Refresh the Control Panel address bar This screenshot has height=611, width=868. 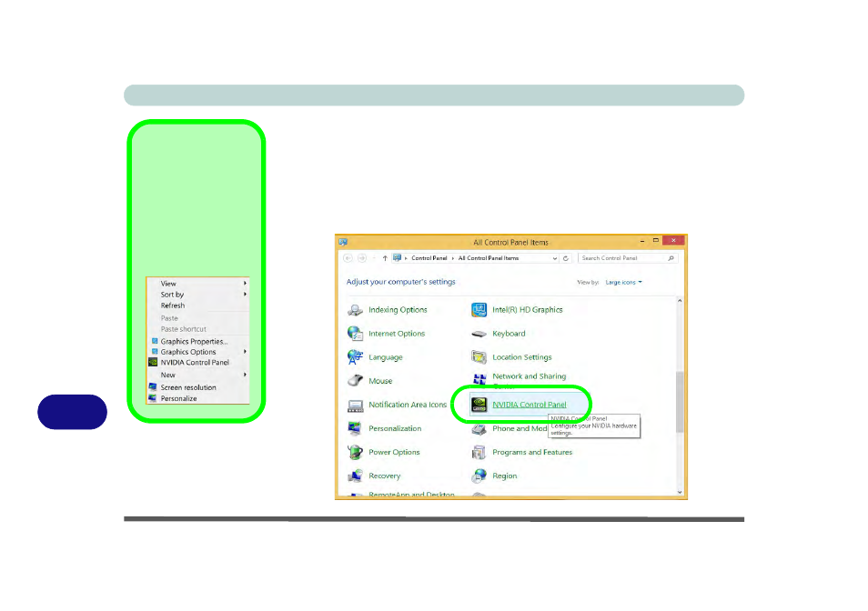click(566, 258)
